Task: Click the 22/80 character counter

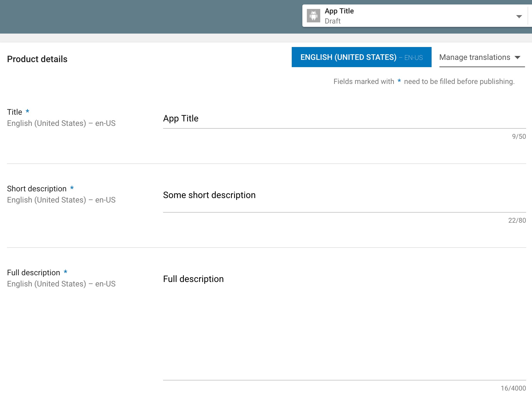Action: point(517,220)
